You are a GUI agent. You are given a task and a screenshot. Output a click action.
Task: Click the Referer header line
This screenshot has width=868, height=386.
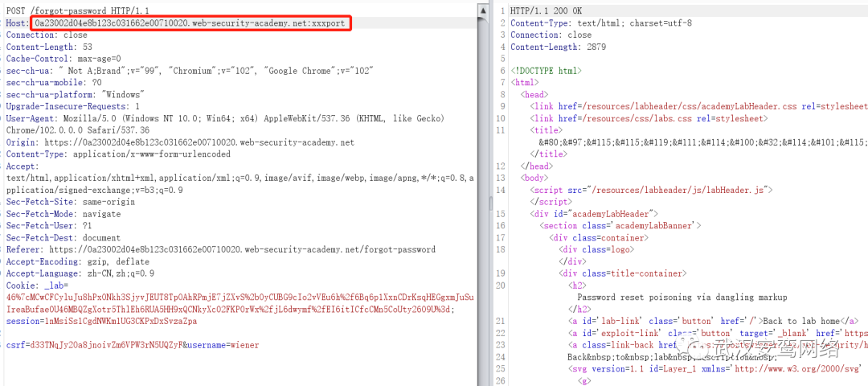(221, 249)
